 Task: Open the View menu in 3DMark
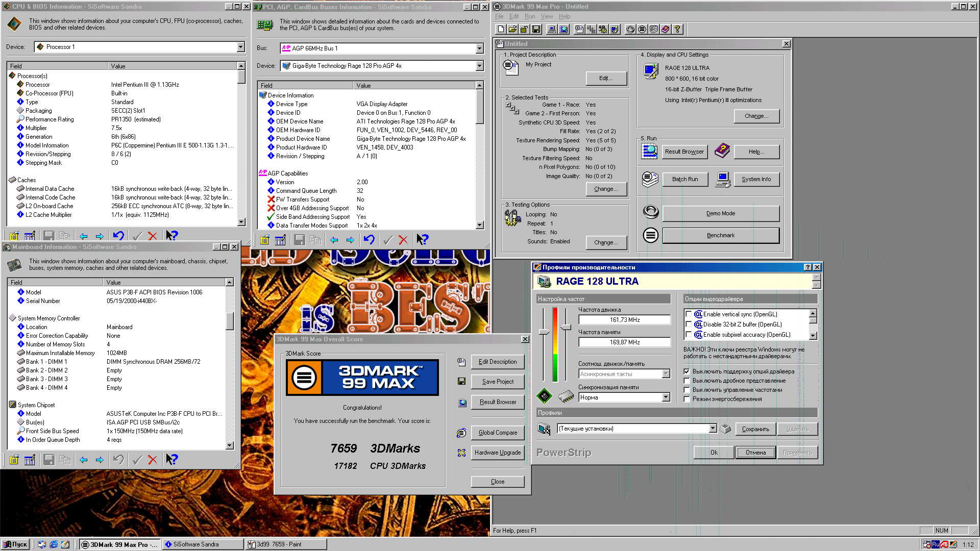547,16
